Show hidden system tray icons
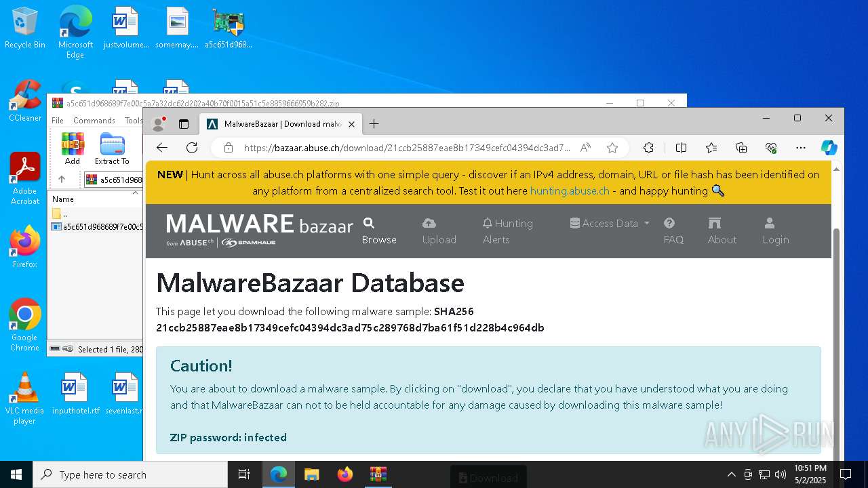The image size is (868, 488). pos(731,474)
